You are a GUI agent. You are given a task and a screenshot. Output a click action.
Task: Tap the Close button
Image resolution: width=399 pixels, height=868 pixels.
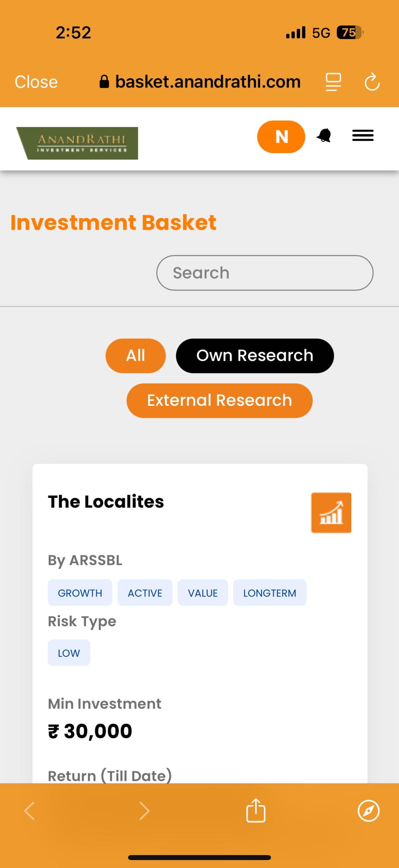coord(35,81)
